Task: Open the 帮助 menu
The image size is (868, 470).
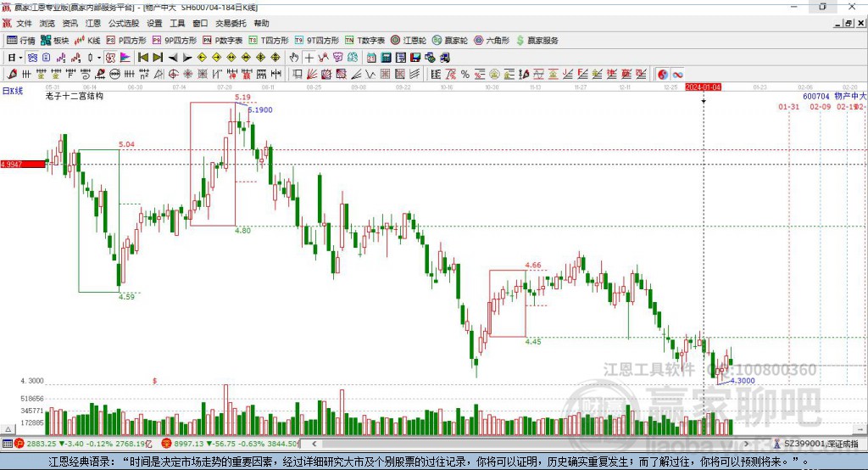Action: 261,23
